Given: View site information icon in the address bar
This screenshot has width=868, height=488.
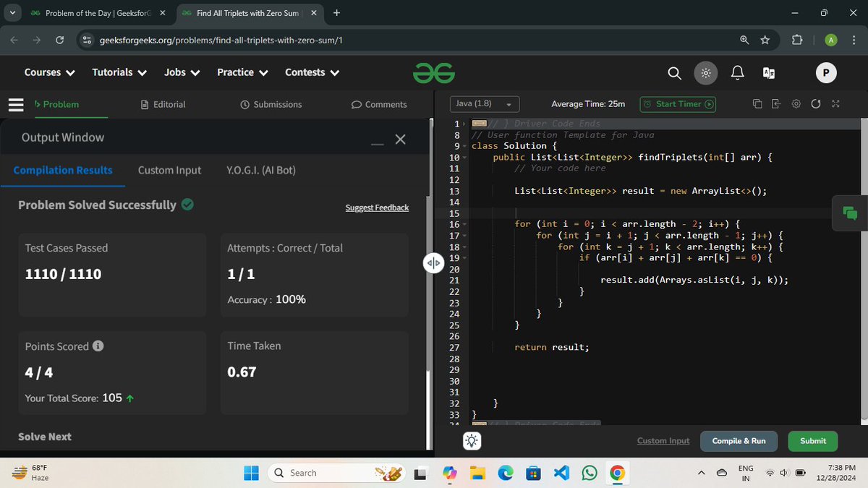Looking at the screenshot, I should point(86,40).
